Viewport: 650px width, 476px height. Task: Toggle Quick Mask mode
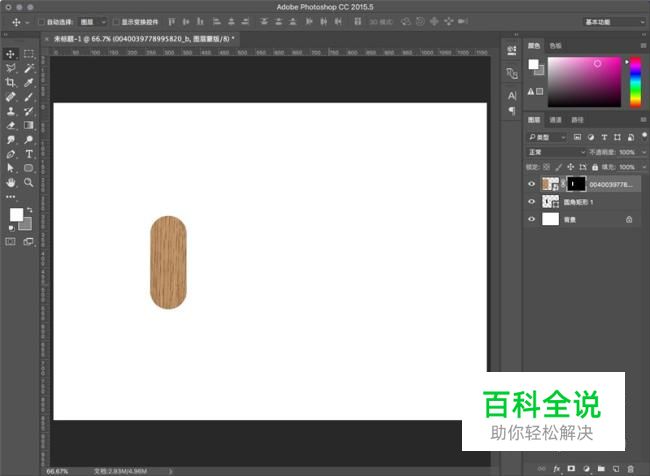(x=10, y=241)
